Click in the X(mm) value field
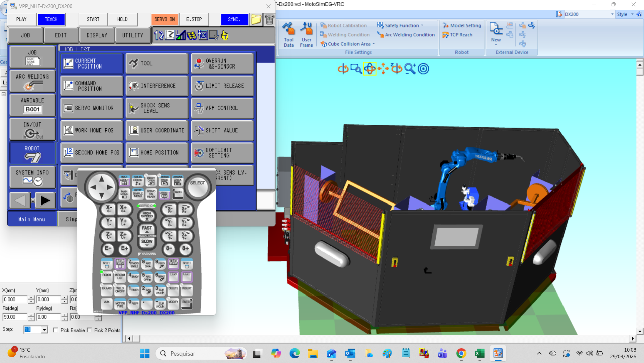Image resolution: width=644 pixels, height=363 pixels. pos(14,299)
